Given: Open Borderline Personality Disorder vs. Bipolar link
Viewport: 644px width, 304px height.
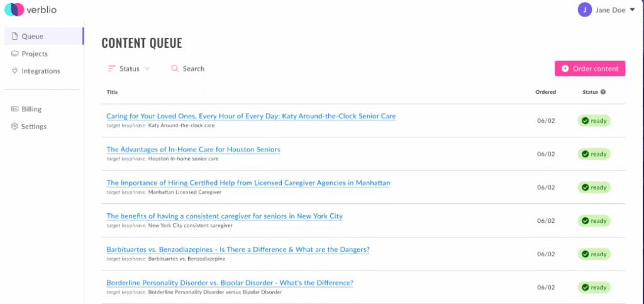Looking at the screenshot, I should click(x=230, y=283).
